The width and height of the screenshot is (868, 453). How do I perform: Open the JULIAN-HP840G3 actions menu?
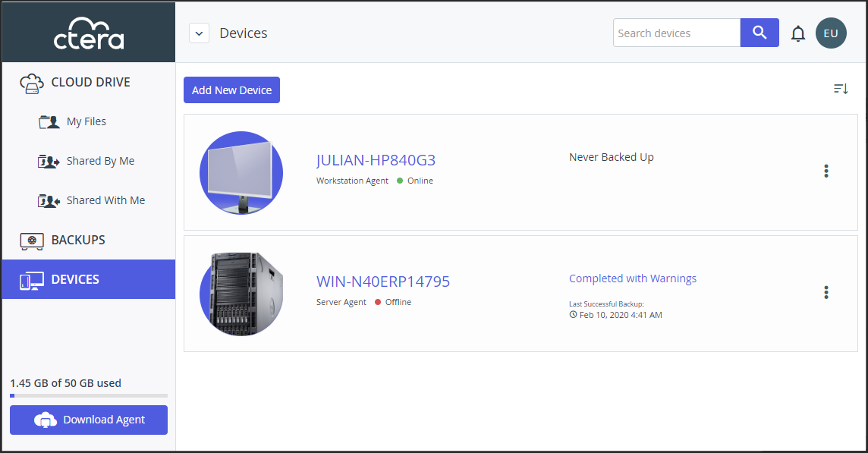pos(826,171)
